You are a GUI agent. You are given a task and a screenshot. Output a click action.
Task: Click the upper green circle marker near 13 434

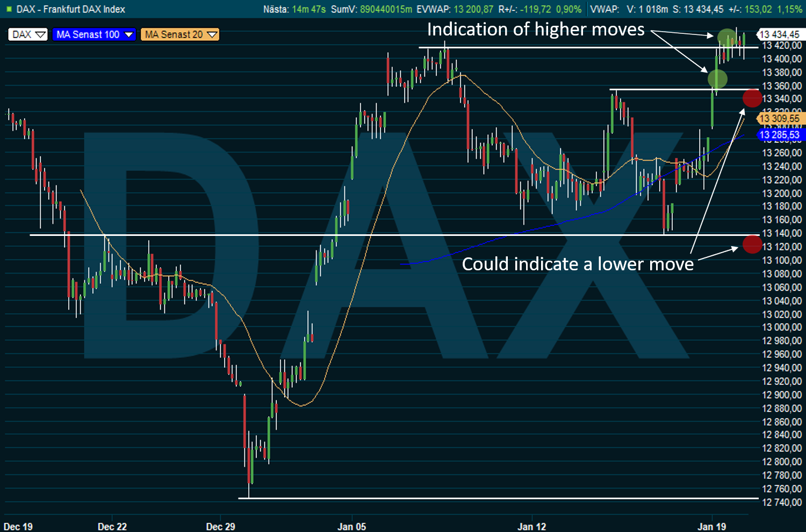pos(727,38)
